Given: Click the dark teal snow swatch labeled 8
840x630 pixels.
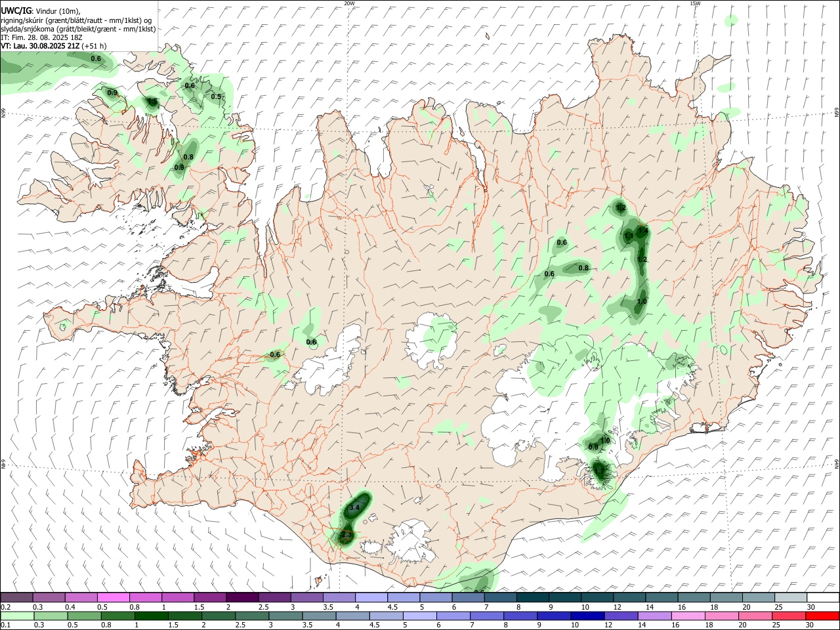Looking at the screenshot, I should coord(532,598).
